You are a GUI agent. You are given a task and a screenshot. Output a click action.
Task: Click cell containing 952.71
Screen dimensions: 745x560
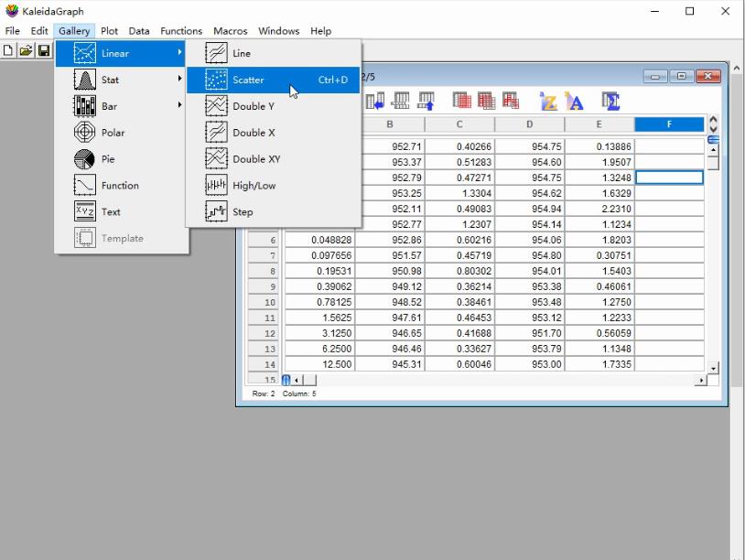(x=390, y=146)
